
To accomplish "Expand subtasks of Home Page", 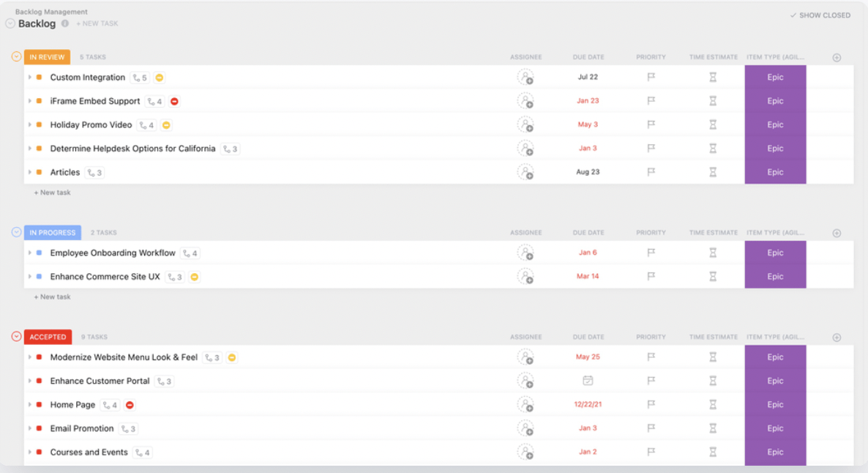I will pos(30,405).
